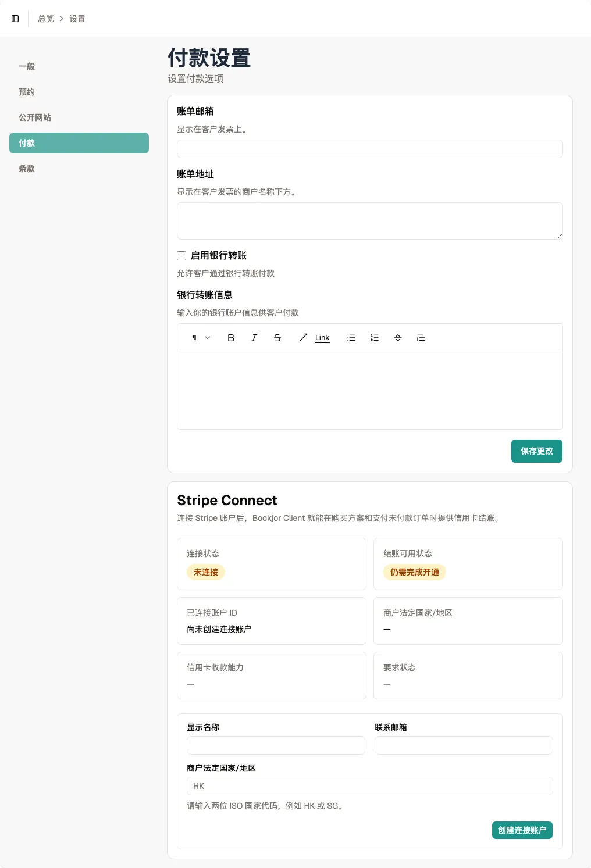Focus the 联系邮箱 input field

(464, 745)
